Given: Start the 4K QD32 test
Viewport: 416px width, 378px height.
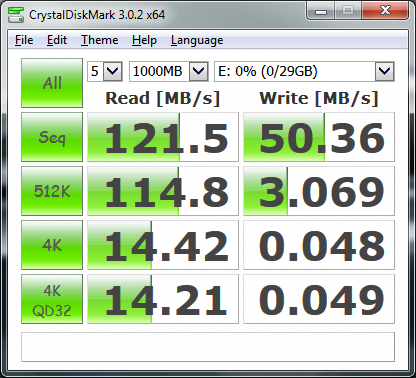Looking at the screenshot, I should click(x=52, y=299).
